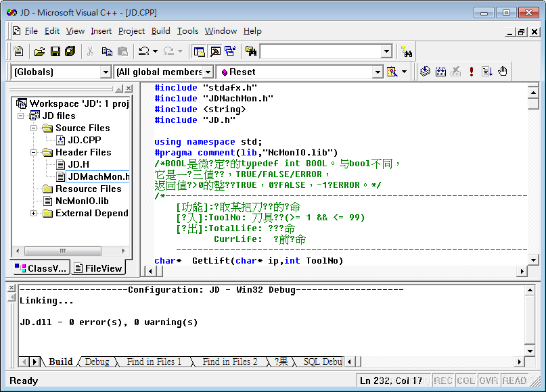This screenshot has width=546, height=392.
Task: Switch to the FileView tab
Action: (x=99, y=268)
